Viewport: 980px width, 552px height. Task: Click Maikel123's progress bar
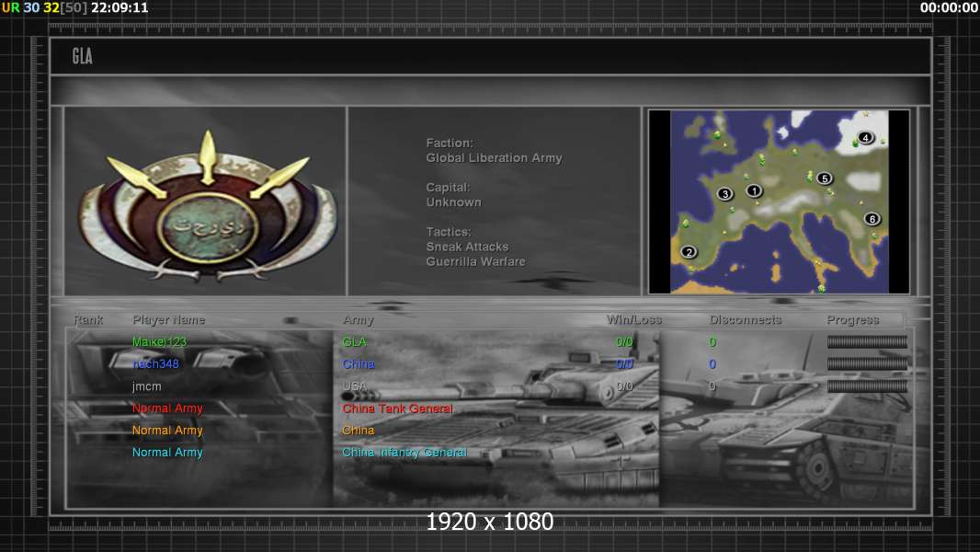click(867, 342)
